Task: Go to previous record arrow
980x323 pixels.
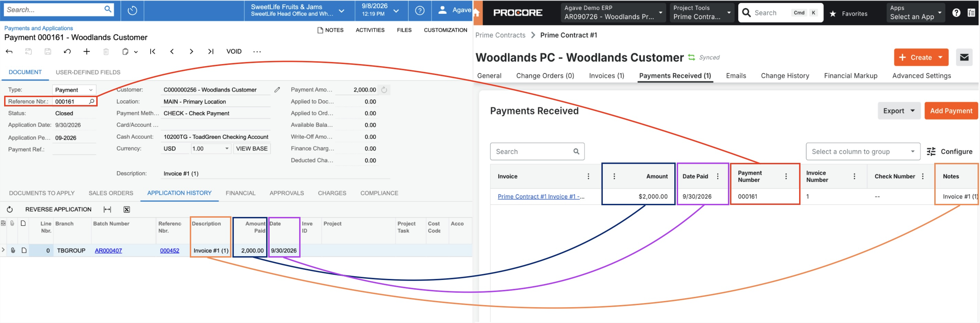Action: 172,51
